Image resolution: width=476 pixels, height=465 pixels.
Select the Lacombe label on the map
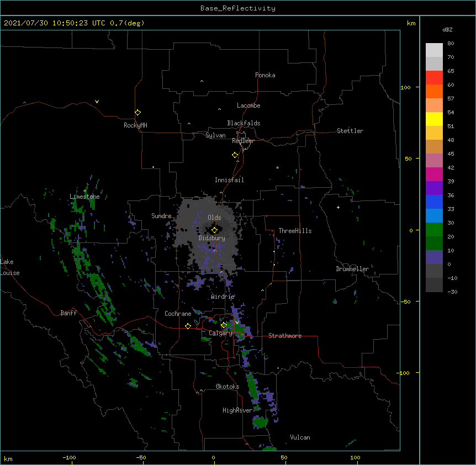pyautogui.click(x=248, y=105)
